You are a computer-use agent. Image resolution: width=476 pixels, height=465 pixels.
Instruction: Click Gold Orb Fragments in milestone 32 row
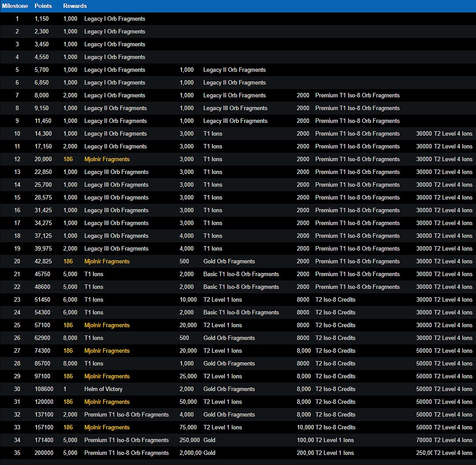(229, 415)
